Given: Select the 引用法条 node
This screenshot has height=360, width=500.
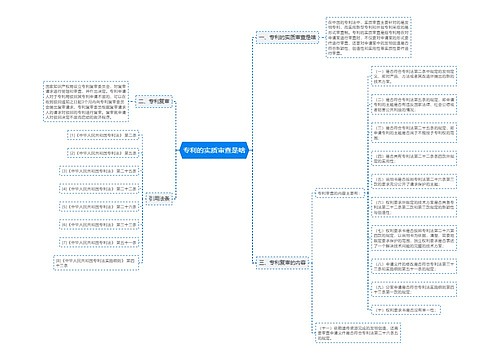Looking at the screenshot, I should [x=159, y=199].
